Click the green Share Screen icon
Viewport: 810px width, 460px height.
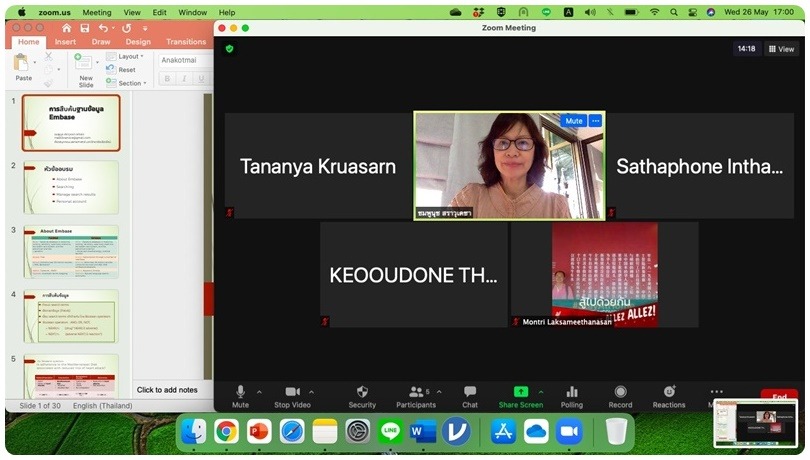click(520, 392)
